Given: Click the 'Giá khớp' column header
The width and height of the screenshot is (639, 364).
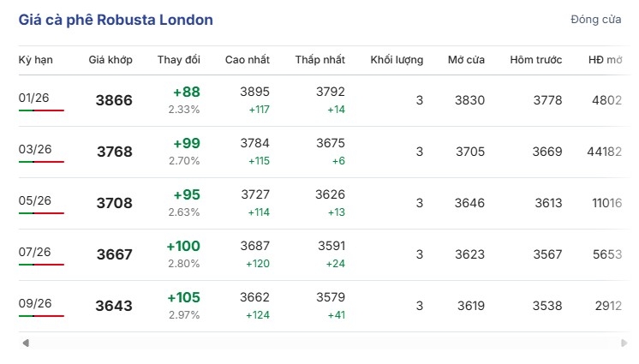Looking at the screenshot, I should [x=110, y=59].
